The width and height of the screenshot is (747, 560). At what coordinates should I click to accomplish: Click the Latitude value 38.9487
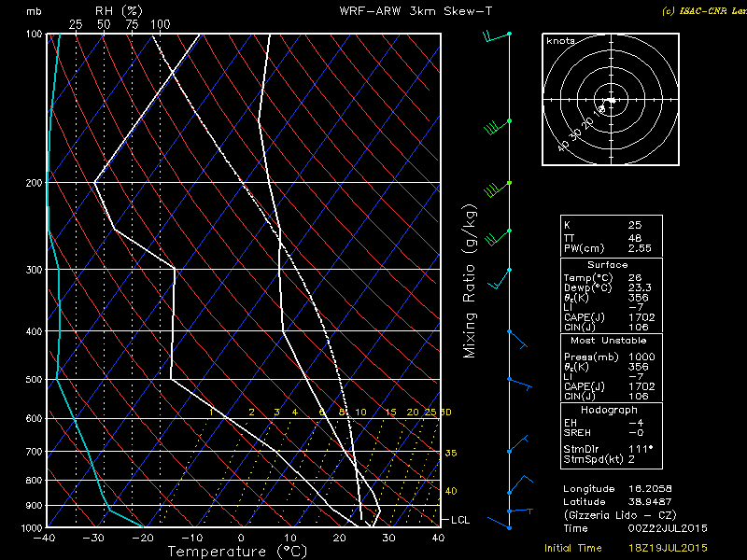(650, 502)
